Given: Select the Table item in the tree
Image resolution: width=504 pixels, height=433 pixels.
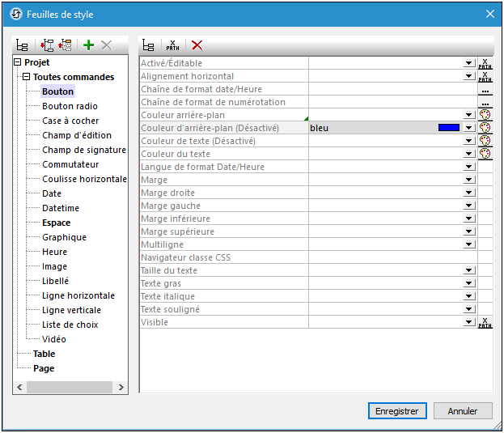Looking at the screenshot, I should (44, 354).
